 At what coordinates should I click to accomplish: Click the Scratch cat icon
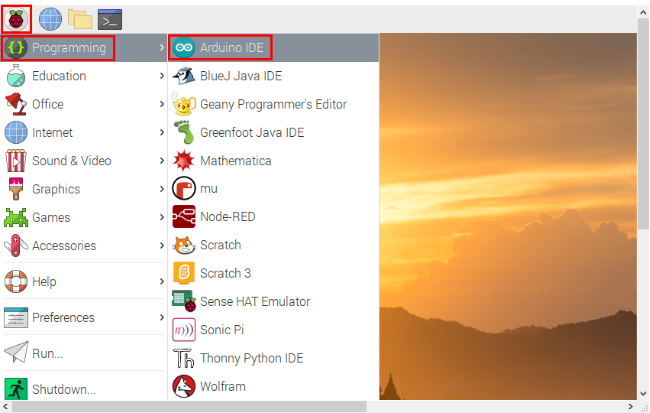pyautogui.click(x=183, y=245)
